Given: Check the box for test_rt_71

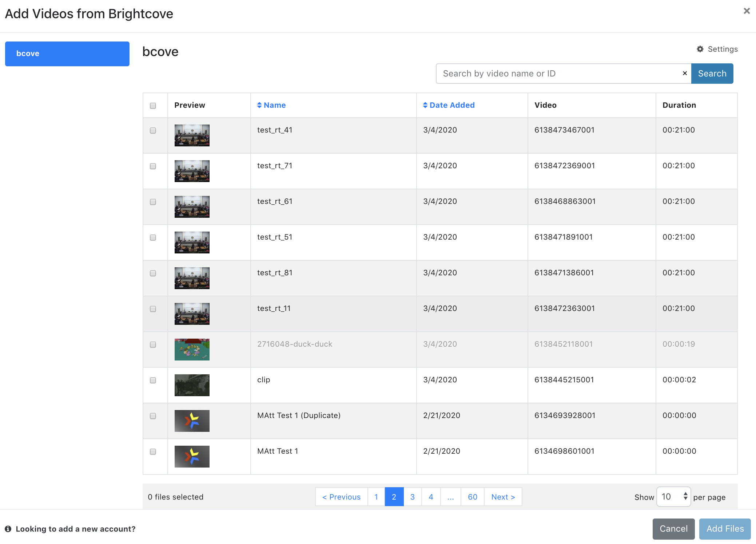Looking at the screenshot, I should 153,166.
